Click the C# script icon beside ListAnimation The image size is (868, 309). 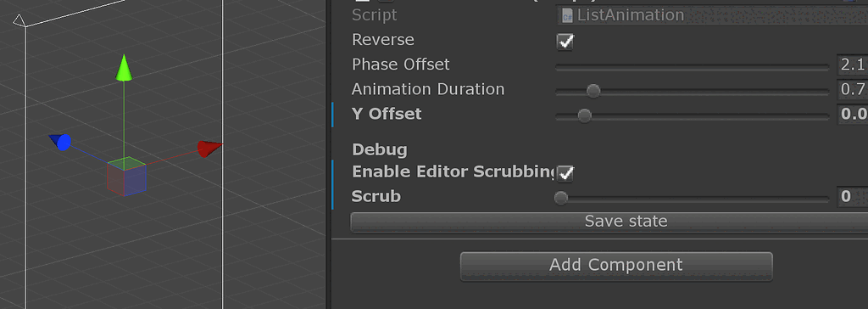[x=567, y=15]
